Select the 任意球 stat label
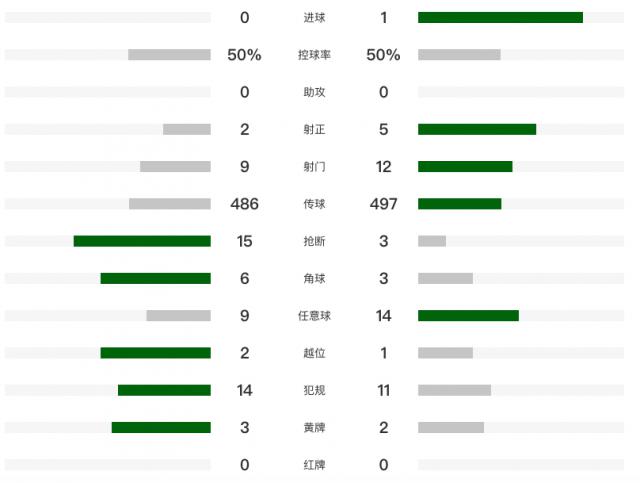Viewport: 640px width, 483px height. click(314, 316)
